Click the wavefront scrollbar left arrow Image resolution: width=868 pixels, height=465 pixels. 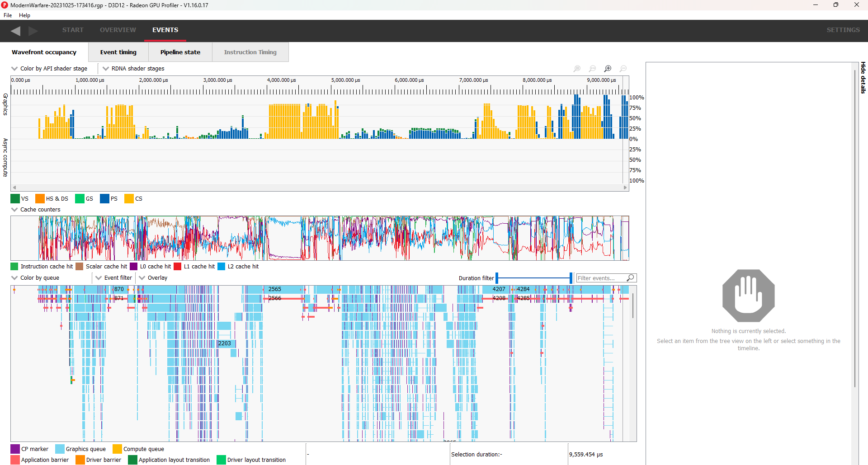tap(14, 188)
